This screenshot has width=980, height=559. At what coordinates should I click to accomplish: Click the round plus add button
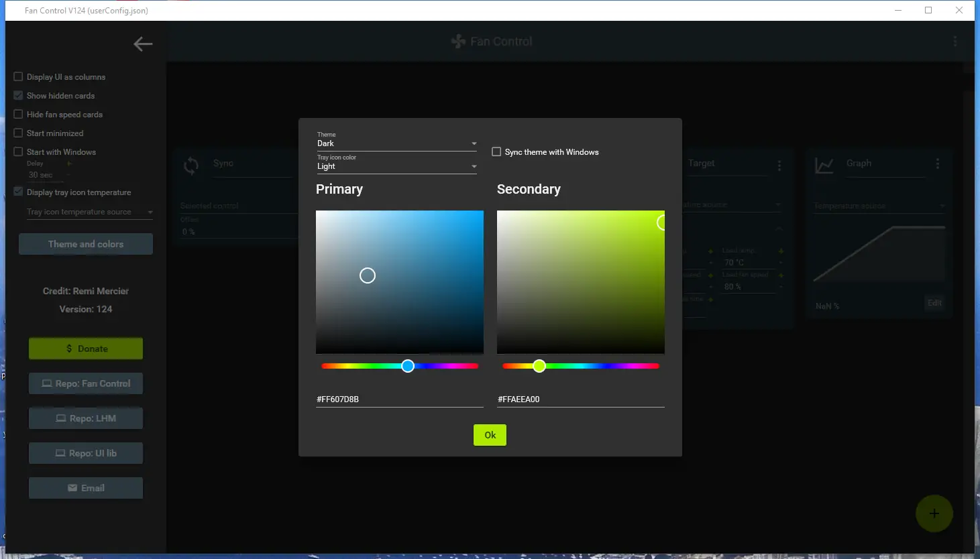(x=934, y=513)
